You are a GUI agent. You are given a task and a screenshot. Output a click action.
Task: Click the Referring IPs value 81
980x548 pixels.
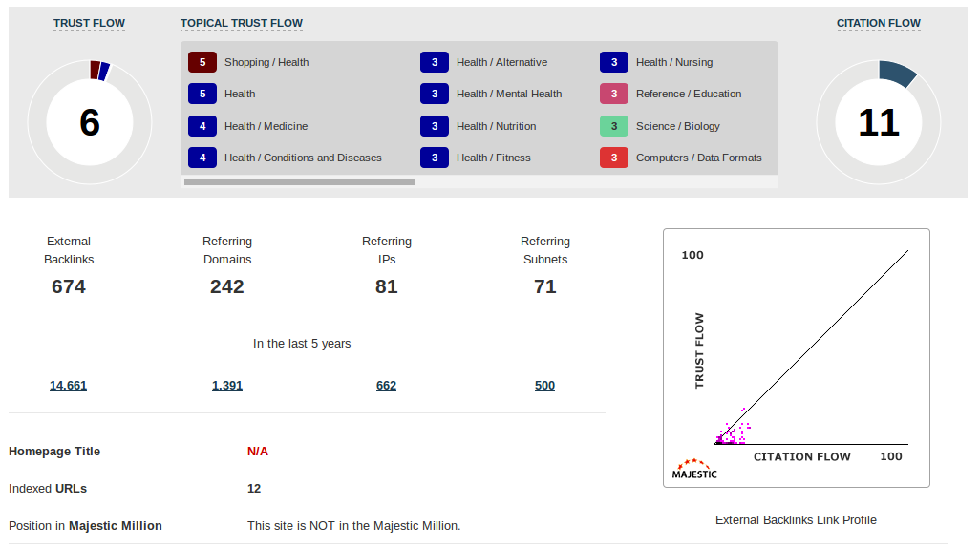pos(386,286)
